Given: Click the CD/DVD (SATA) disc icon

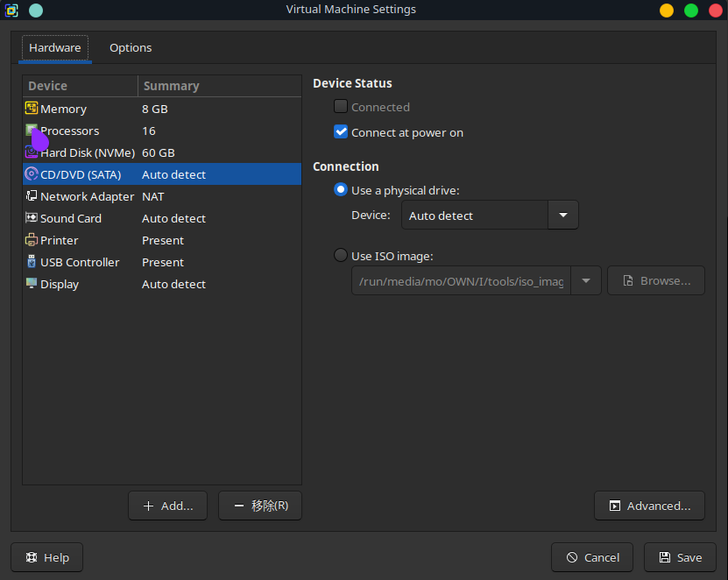Looking at the screenshot, I should click(31, 174).
